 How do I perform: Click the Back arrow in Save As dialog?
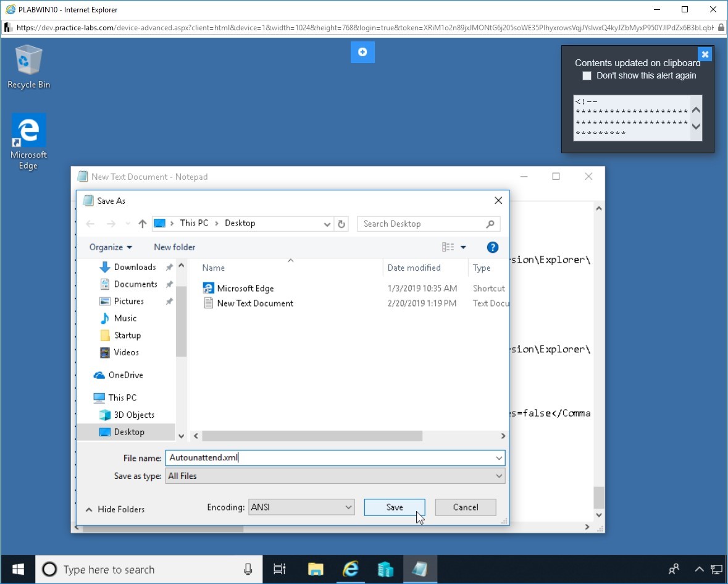click(x=90, y=224)
